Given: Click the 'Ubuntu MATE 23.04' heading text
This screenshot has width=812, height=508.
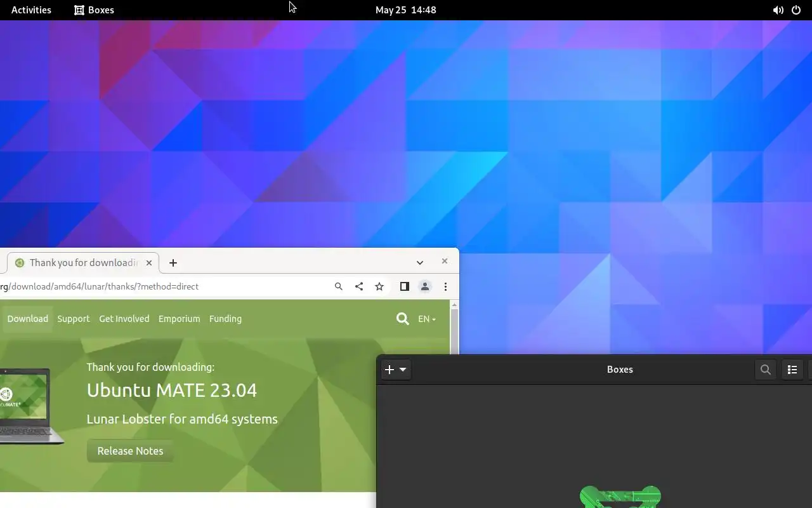Looking at the screenshot, I should 172,390.
